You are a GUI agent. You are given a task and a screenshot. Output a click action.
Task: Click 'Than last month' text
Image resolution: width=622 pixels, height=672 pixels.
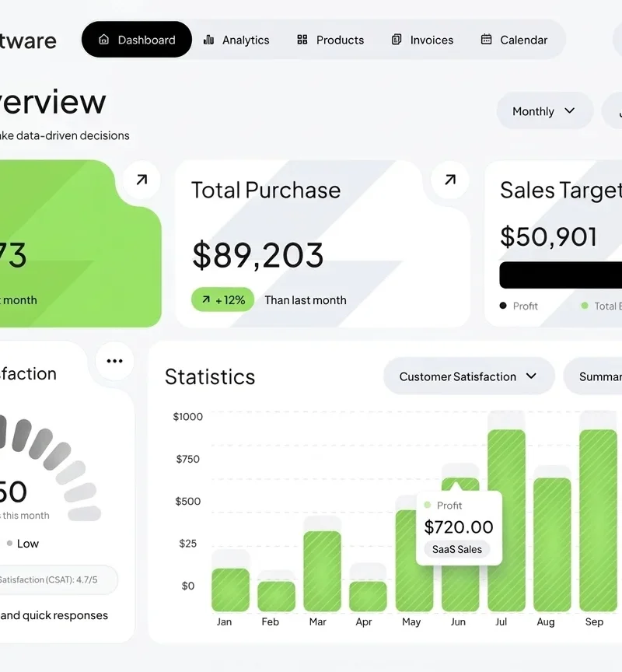click(306, 300)
